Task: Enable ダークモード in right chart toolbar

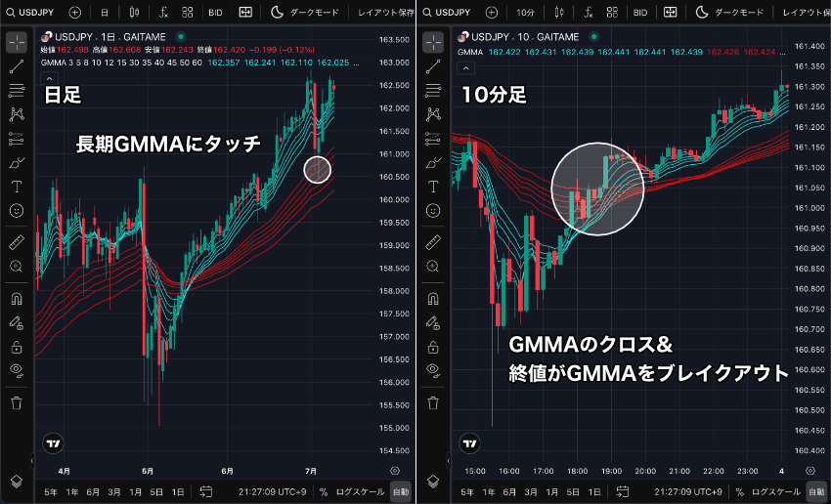Action: pyautogui.click(x=729, y=12)
